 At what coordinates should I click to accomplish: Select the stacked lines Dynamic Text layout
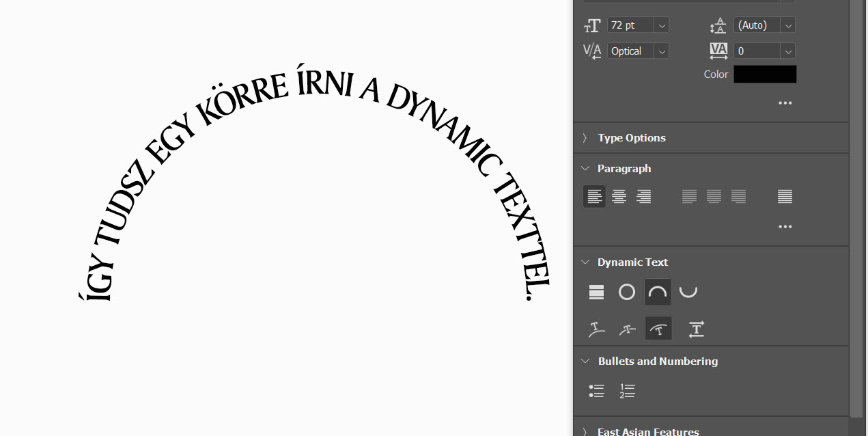(x=596, y=292)
